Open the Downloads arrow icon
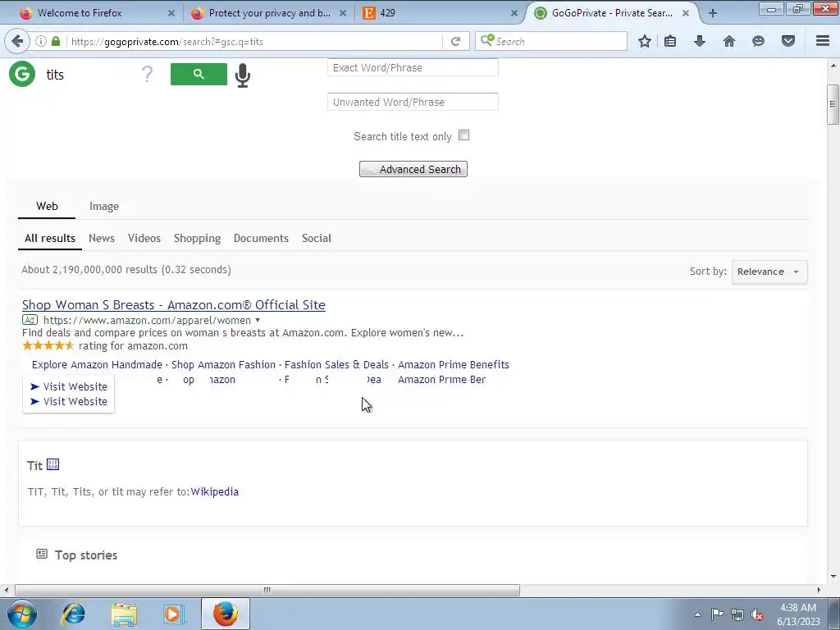Viewport: 840px width, 630px height. point(700,41)
